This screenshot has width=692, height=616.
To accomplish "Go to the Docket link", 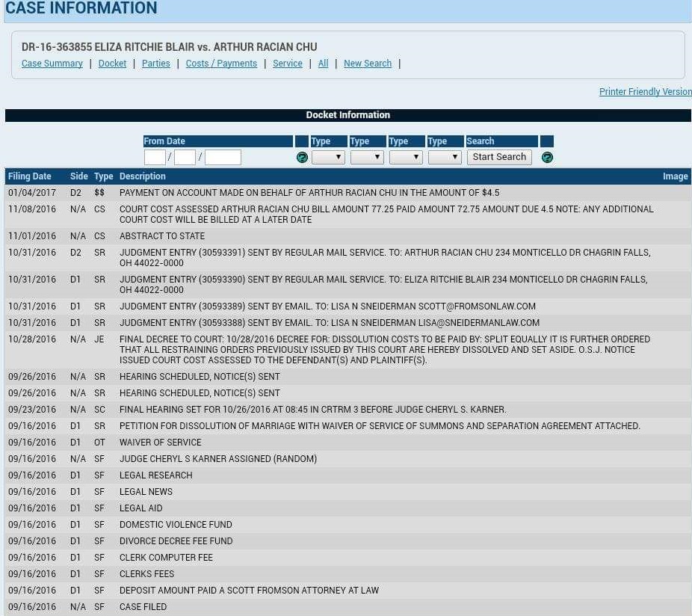I will (112, 64).
